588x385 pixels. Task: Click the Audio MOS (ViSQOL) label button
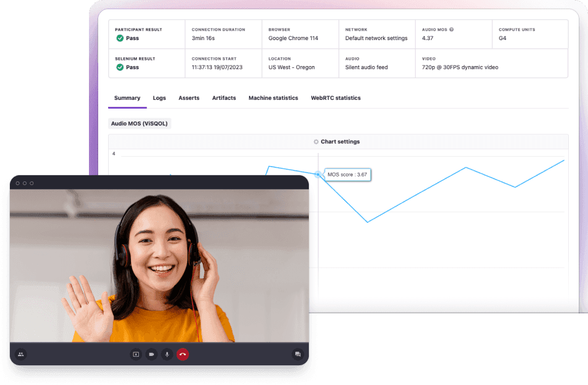[x=139, y=123]
